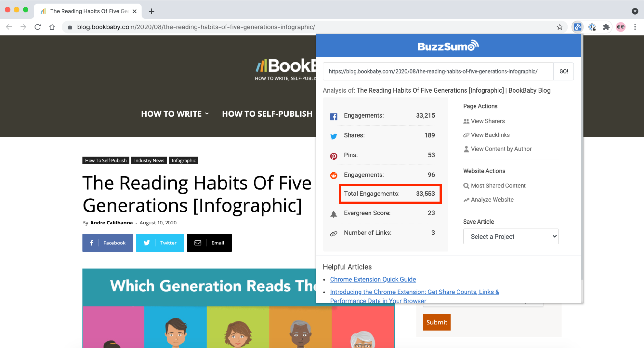Open the password manager extension icon
Image resolution: width=644 pixels, height=348 pixels.
click(592, 27)
